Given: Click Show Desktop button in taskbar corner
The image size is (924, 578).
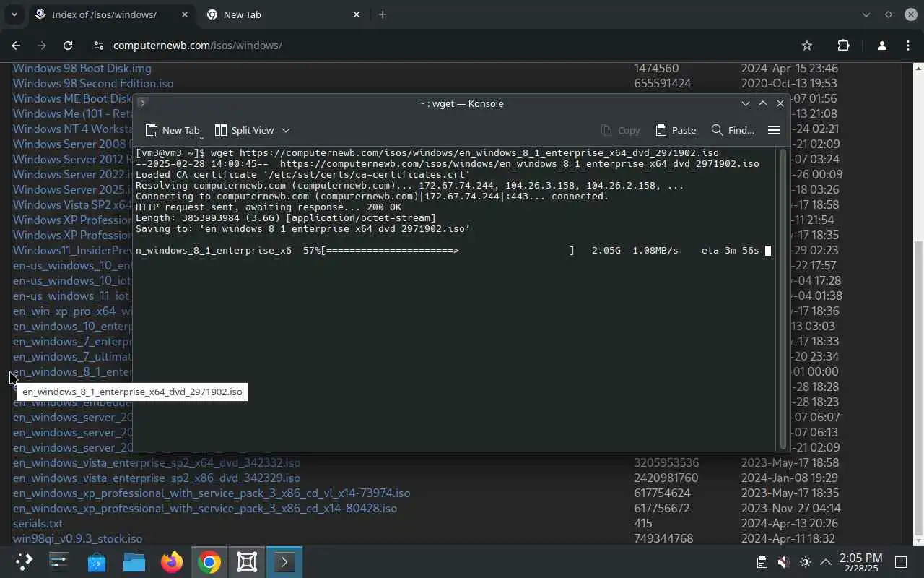Looking at the screenshot, I should click(901, 562).
